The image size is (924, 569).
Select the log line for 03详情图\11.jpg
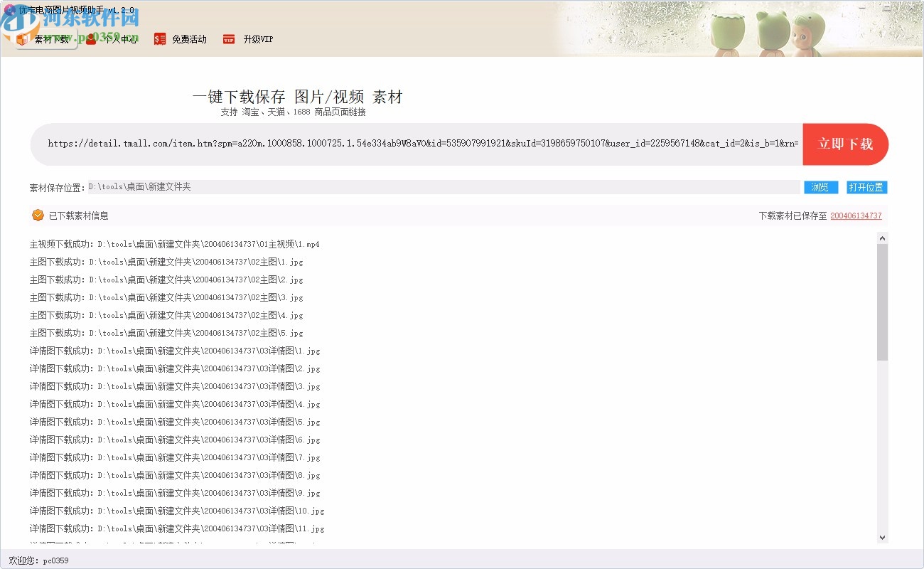pos(177,528)
